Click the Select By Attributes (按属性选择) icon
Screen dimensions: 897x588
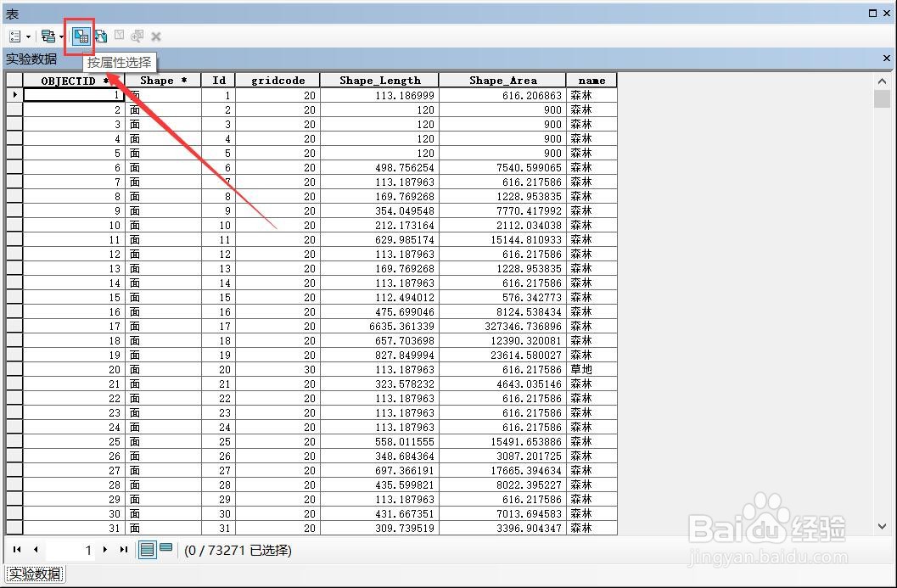(81, 36)
